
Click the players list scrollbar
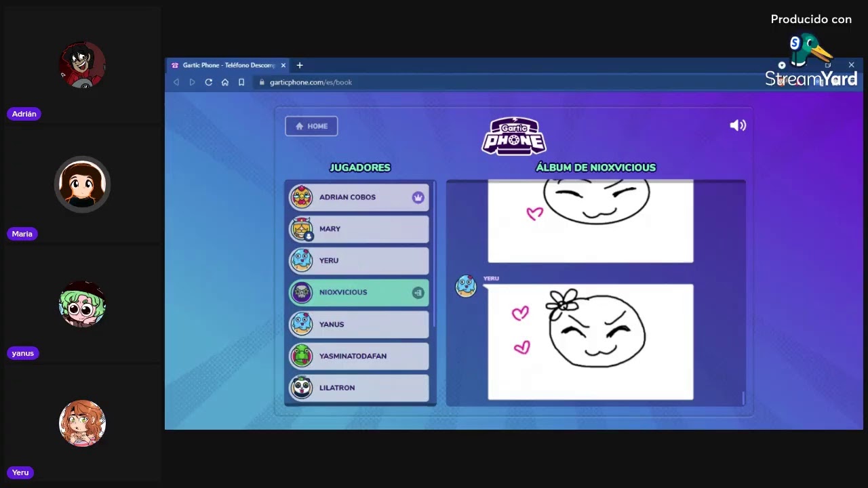point(433,254)
